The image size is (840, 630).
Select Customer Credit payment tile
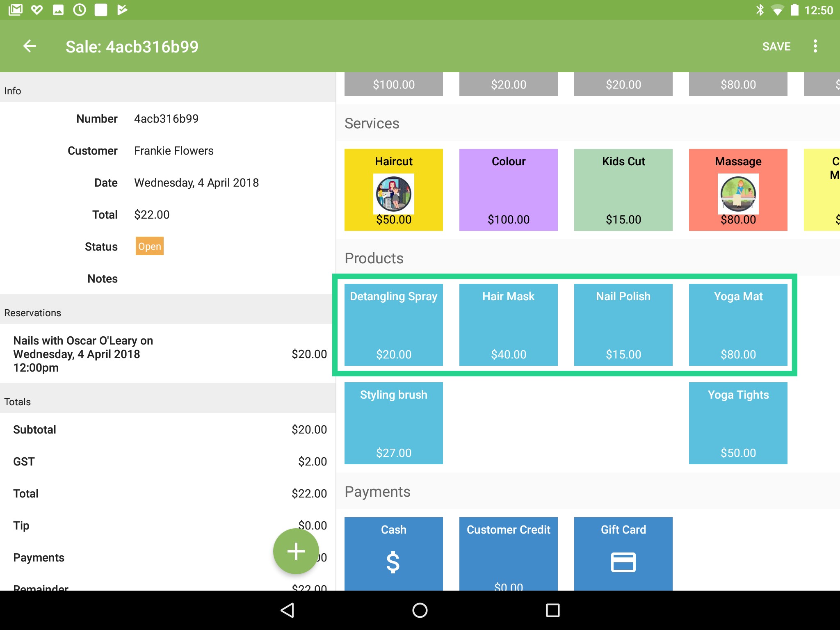(509, 554)
